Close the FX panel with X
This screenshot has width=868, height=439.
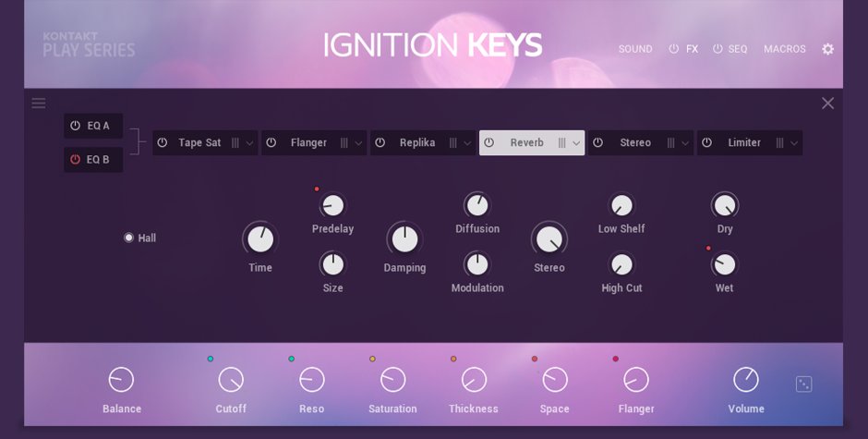click(x=827, y=104)
